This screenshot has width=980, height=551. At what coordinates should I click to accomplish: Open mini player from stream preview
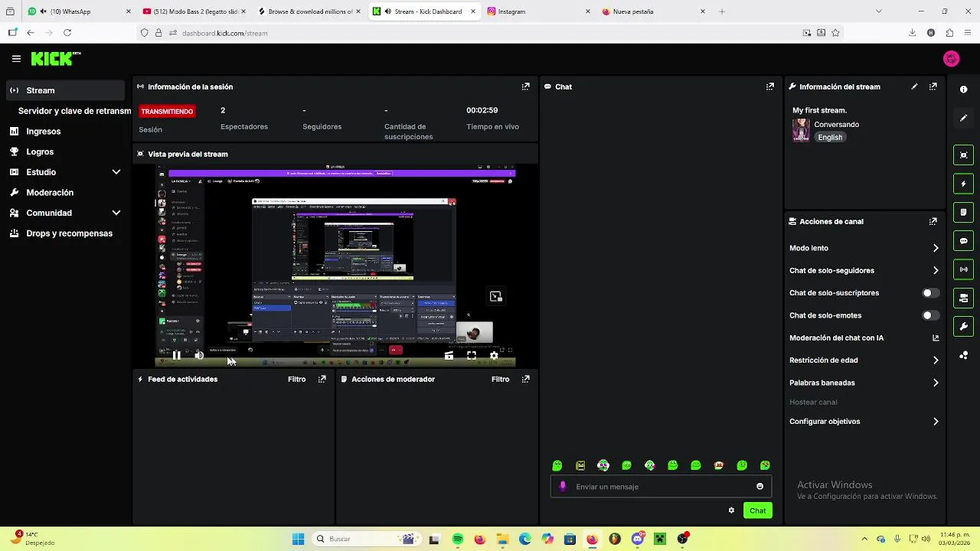pyautogui.click(x=495, y=296)
